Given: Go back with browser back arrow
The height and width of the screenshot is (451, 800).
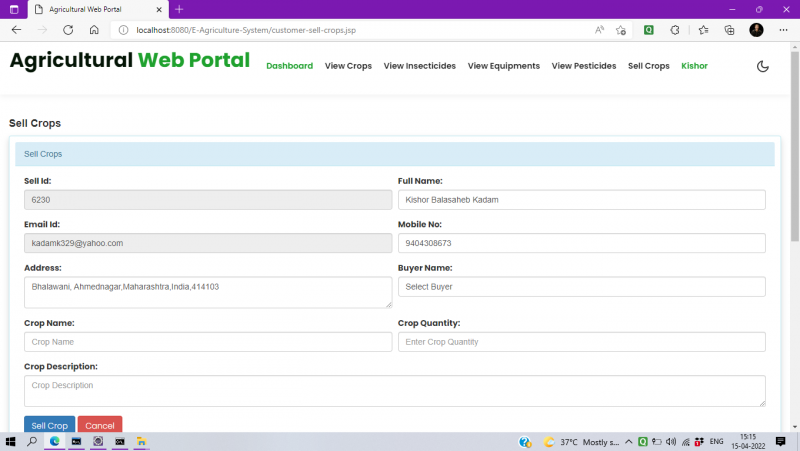Looking at the screenshot, I should [x=16, y=30].
